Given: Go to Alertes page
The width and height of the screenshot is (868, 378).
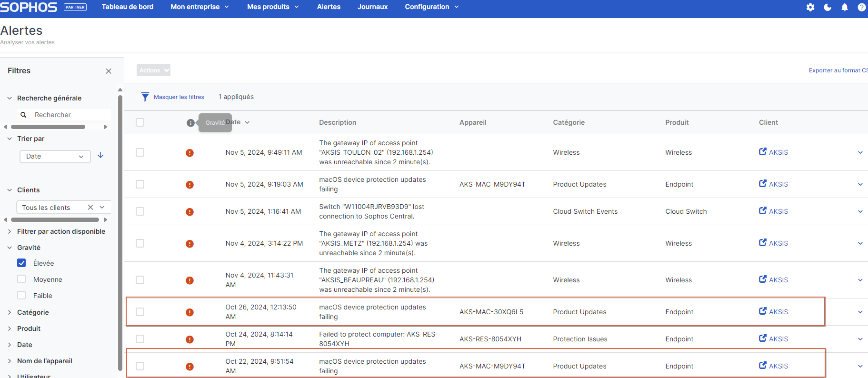Looking at the screenshot, I should coord(329,7).
